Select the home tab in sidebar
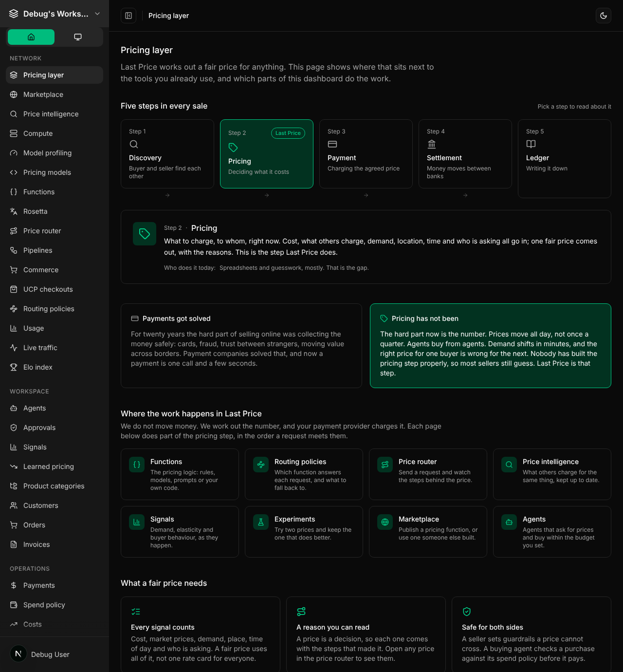The image size is (623, 672). coord(31,37)
